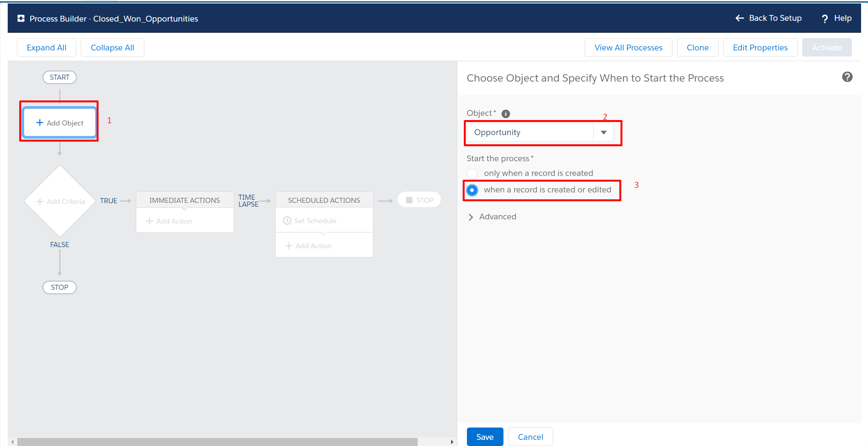
Task: Open View All Processes
Action: [x=628, y=48]
